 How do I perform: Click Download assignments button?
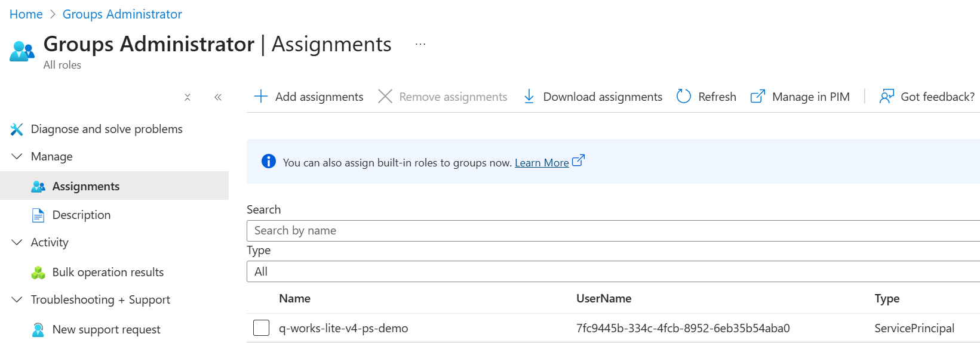coord(593,97)
